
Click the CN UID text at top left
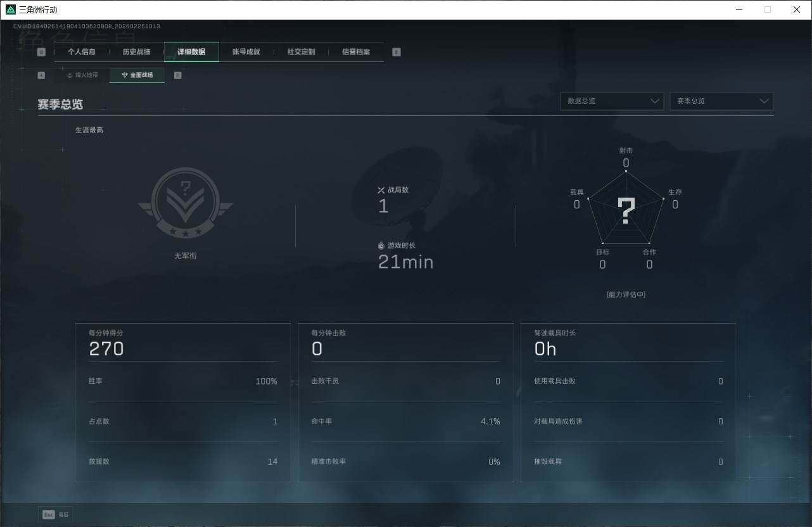[87, 27]
